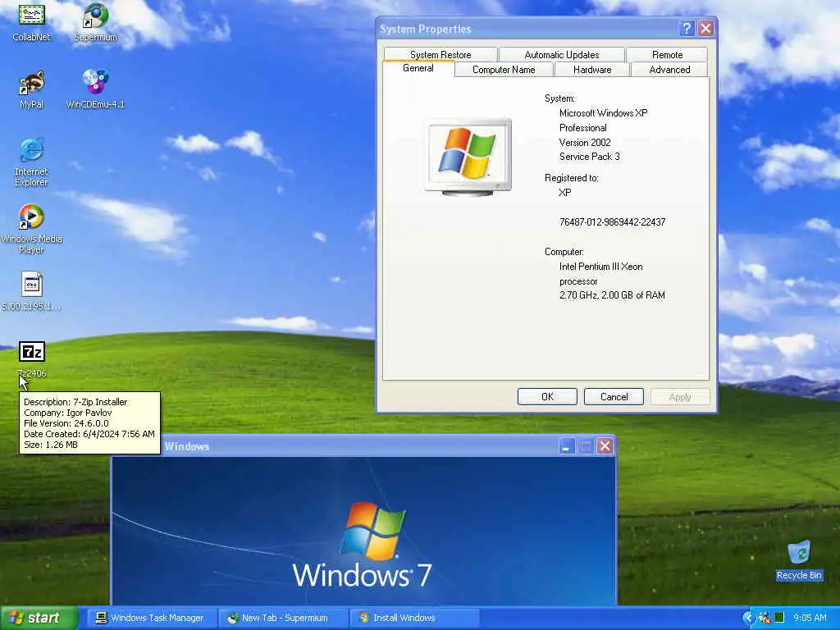Open the System Restore tab
The image size is (840, 630).
tap(441, 55)
